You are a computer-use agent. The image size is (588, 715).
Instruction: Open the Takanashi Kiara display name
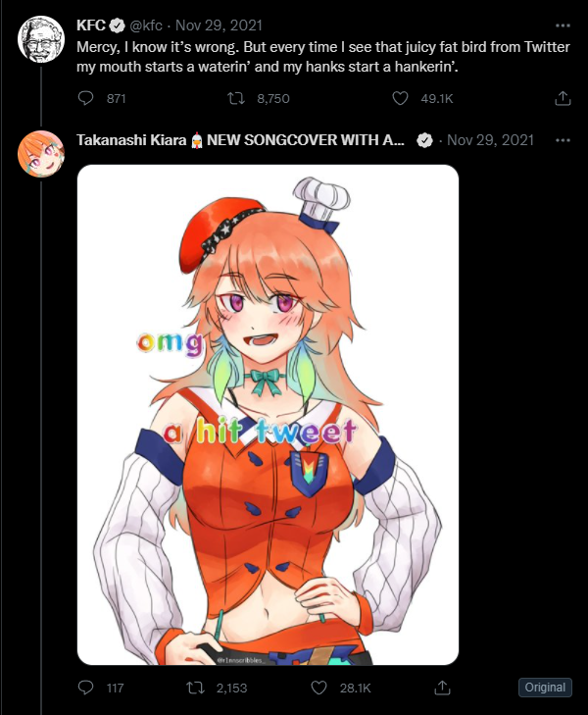131,140
